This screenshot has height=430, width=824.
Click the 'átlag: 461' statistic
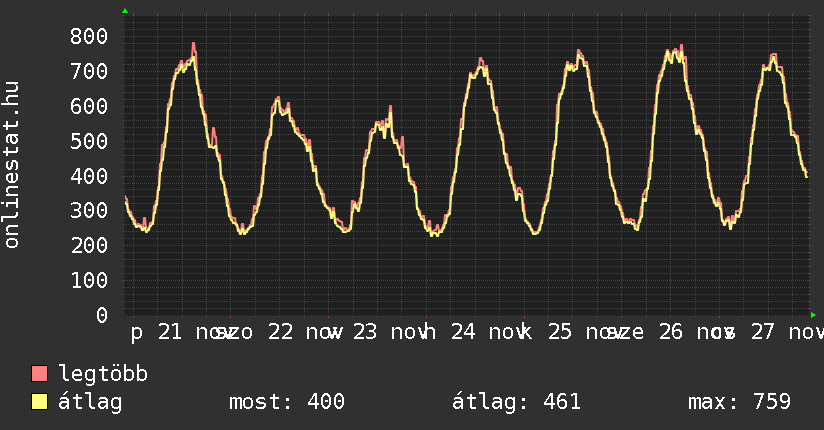tap(516, 402)
